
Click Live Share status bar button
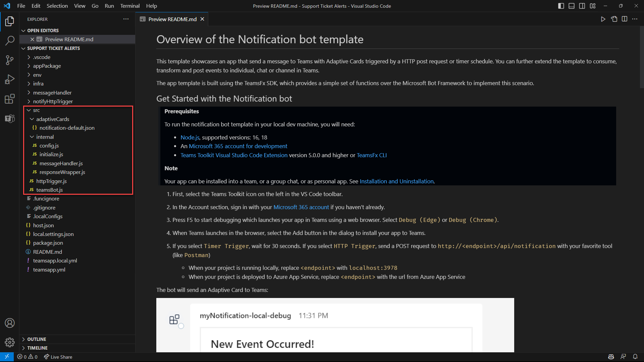coord(57,357)
